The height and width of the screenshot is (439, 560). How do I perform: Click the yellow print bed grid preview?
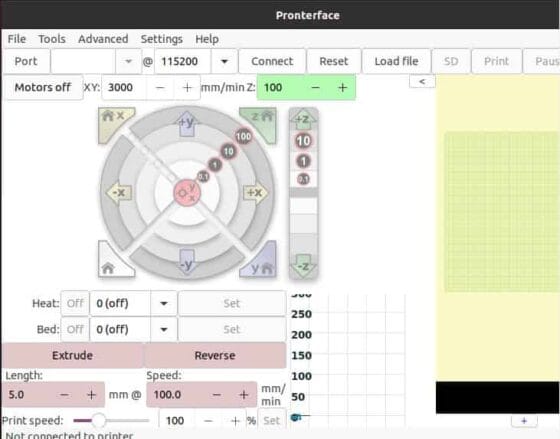(x=501, y=212)
